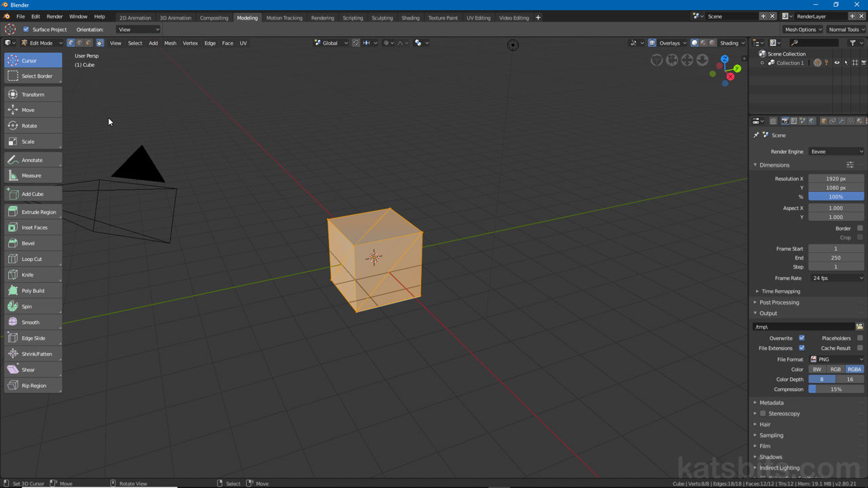Uncheck the Overwrite output option
The image size is (868, 488).
point(802,338)
